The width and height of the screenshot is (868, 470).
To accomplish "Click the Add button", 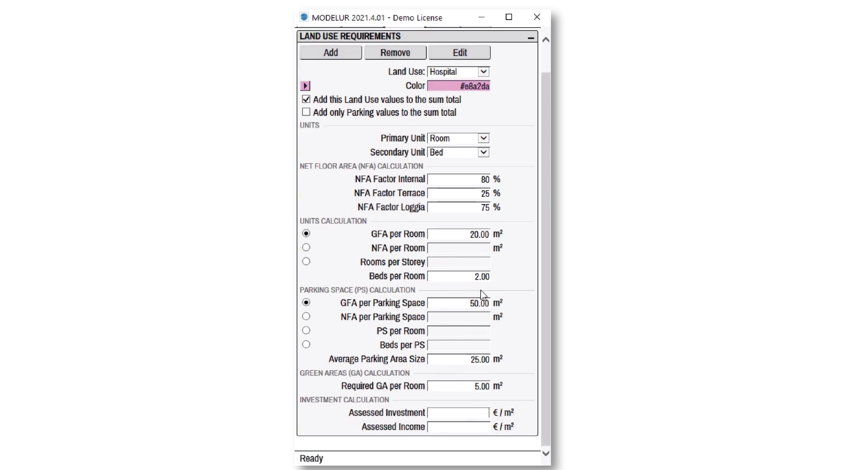I will point(331,53).
